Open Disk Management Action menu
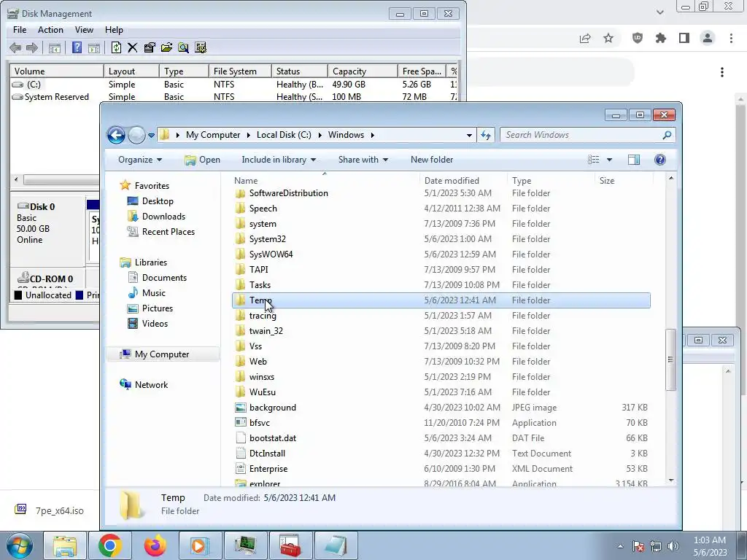This screenshot has width=747, height=560. pyautogui.click(x=50, y=29)
